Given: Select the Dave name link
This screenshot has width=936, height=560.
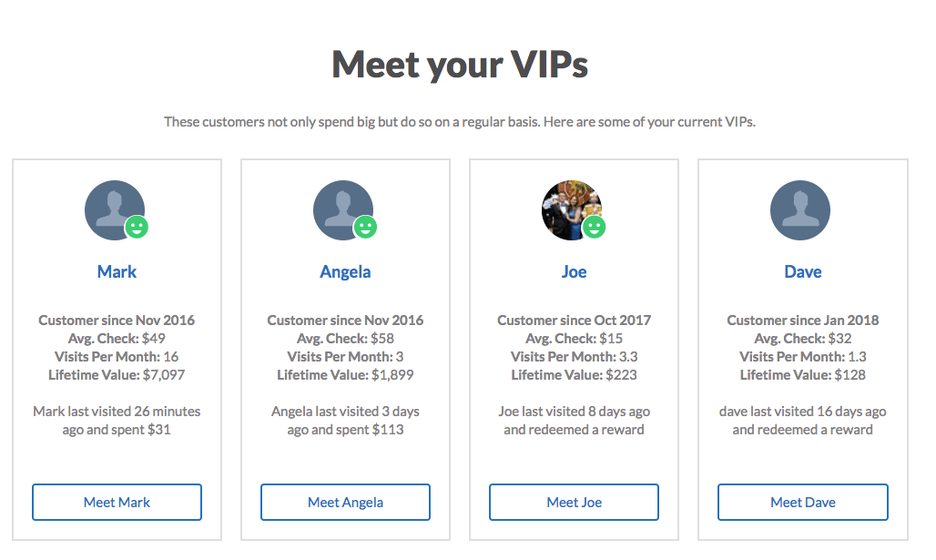Looking at the screenshot, I should coord(802,271).
